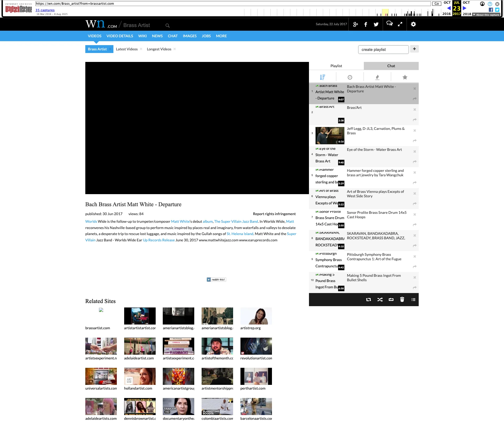Switch to the Chat tab in the playlist panel
The height and width of the screenshot is (425, 504).
point(391,66)
